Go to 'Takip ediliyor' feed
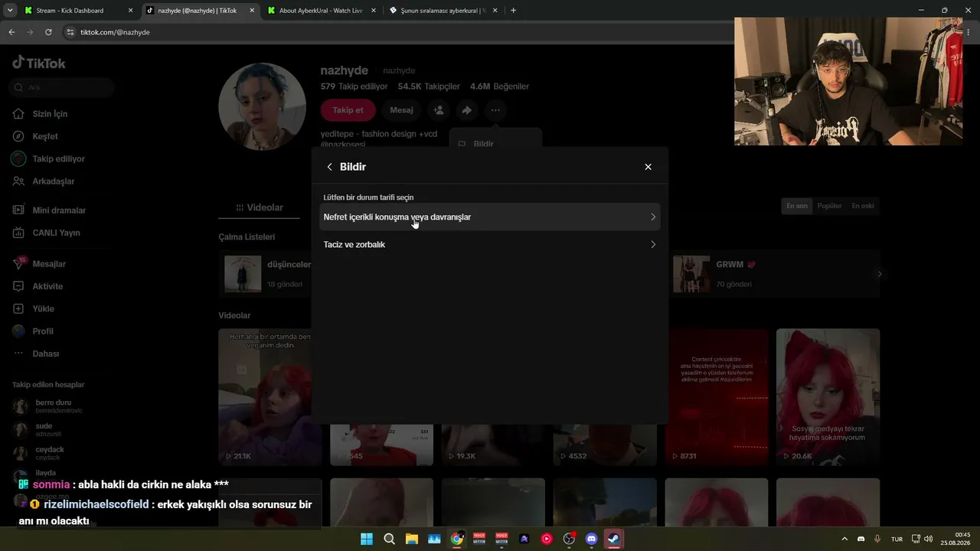 coord(58,159)
